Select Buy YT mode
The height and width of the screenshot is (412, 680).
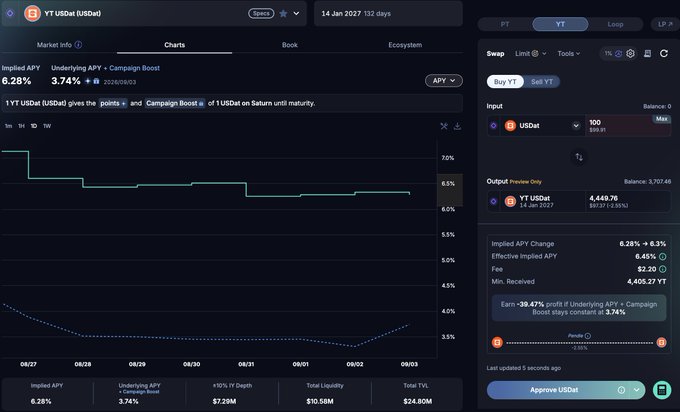(x=505, y=82)
